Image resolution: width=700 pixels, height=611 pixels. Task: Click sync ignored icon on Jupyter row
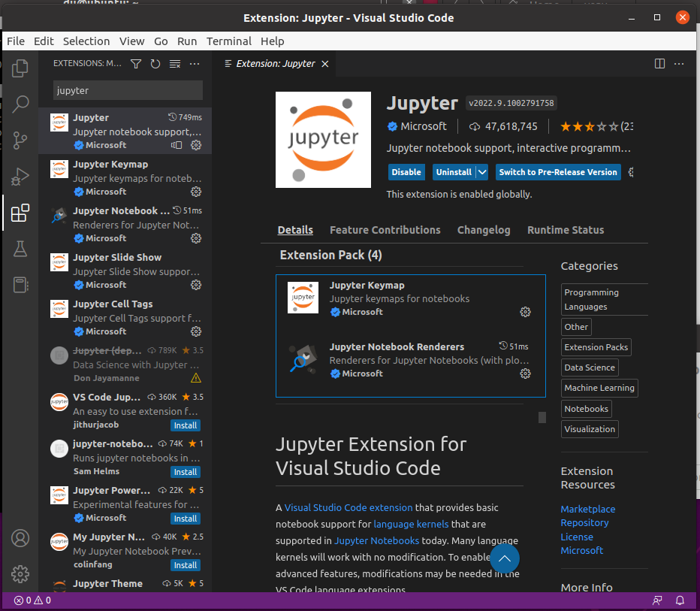177,145
